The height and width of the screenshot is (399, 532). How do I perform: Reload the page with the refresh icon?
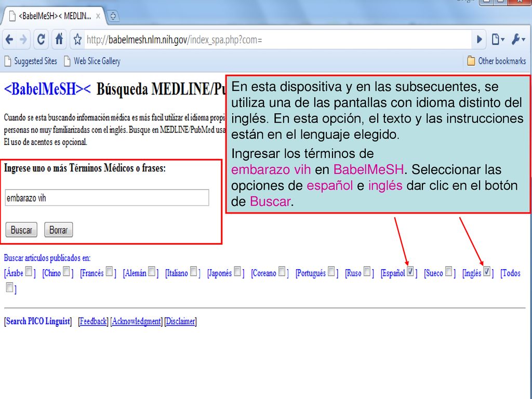[x=41, y=39]
